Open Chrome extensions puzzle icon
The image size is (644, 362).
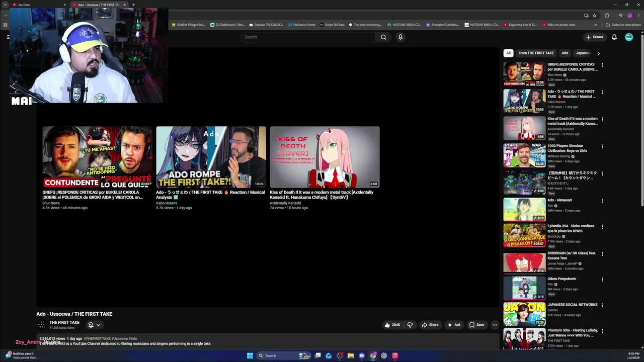[607, 16]
